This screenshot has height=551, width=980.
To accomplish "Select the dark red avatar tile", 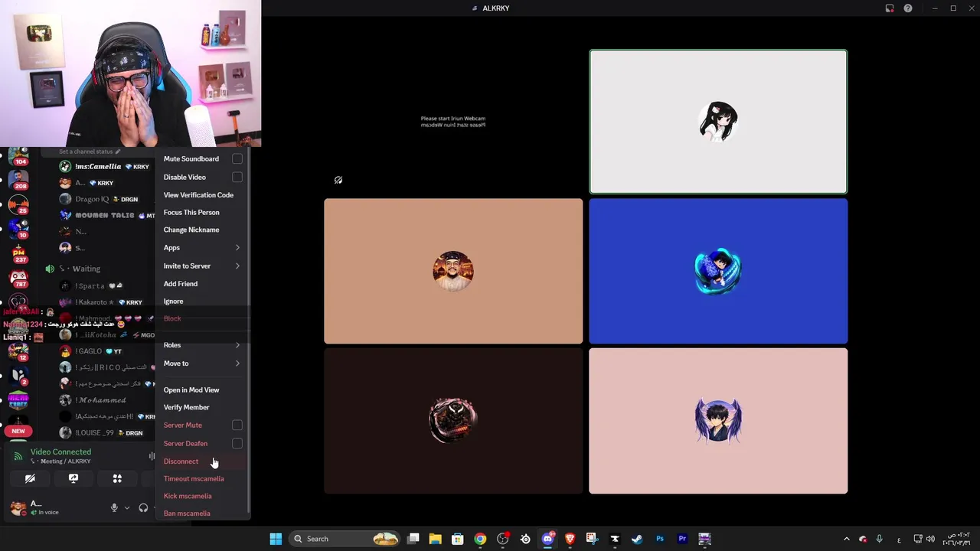I will point(453,421).
